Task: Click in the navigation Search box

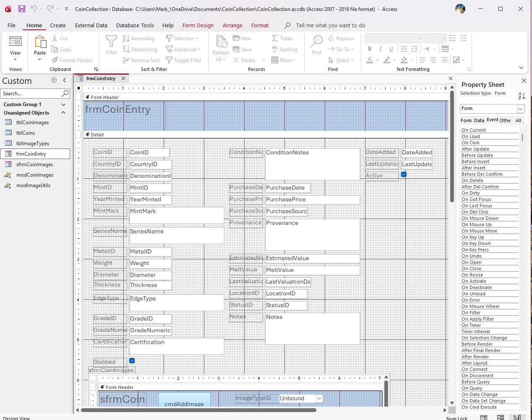Action: 31,93
